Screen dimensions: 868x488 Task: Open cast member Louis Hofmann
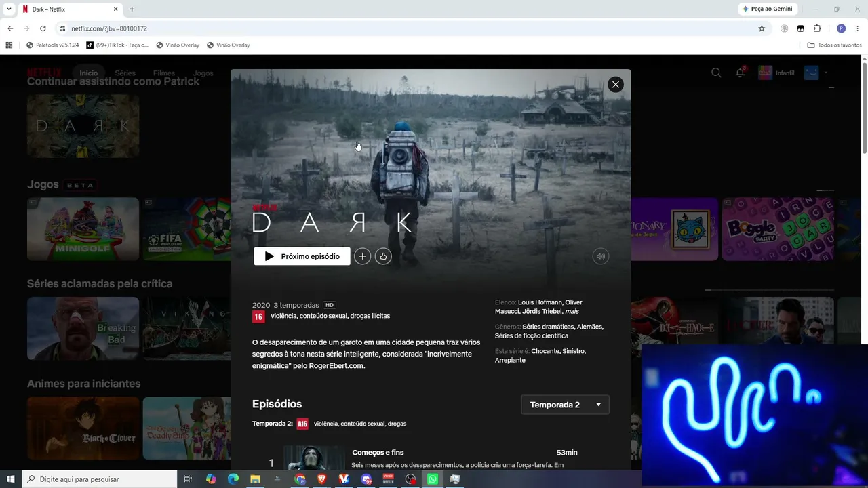coord(540,302)
